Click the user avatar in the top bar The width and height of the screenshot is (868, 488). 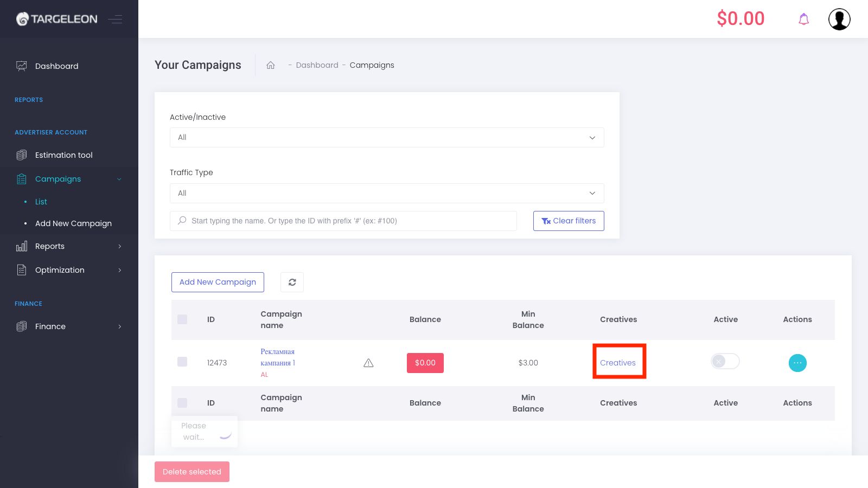[839, 18]
